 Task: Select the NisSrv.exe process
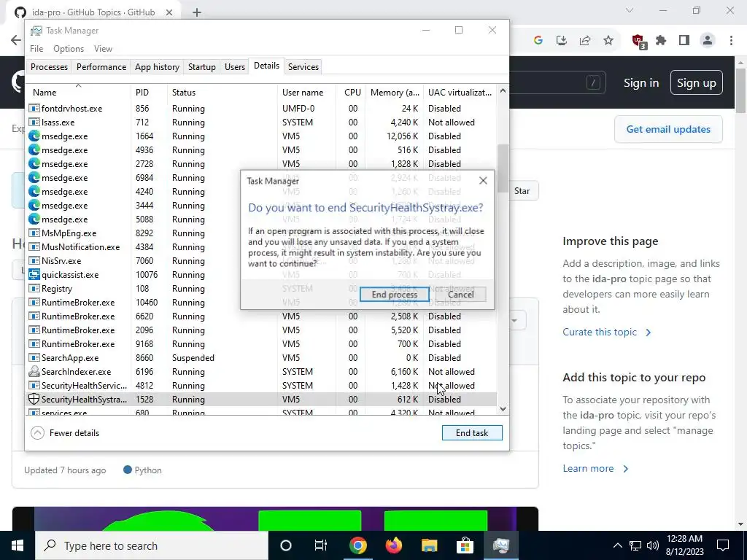133,261
